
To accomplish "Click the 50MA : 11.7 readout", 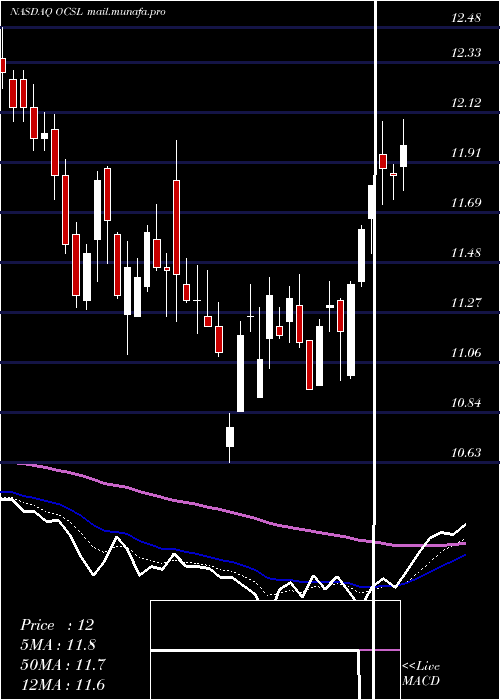I will click(x=62, y=665).
